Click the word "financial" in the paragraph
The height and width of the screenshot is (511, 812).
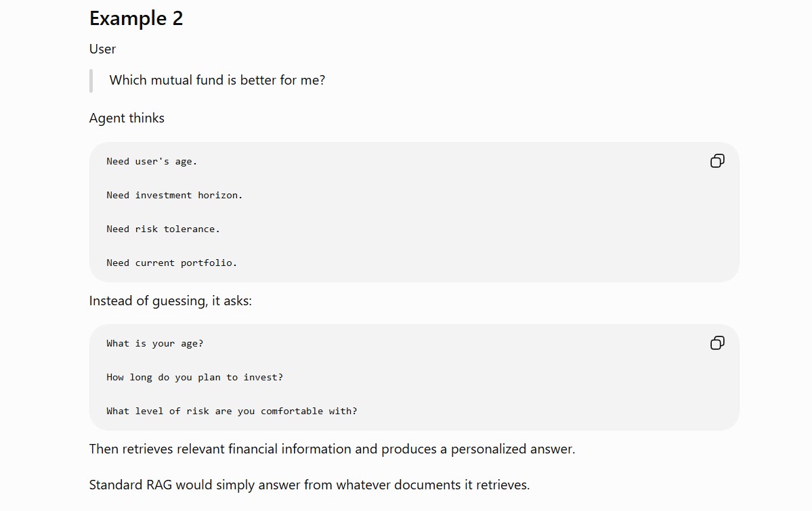253,449
